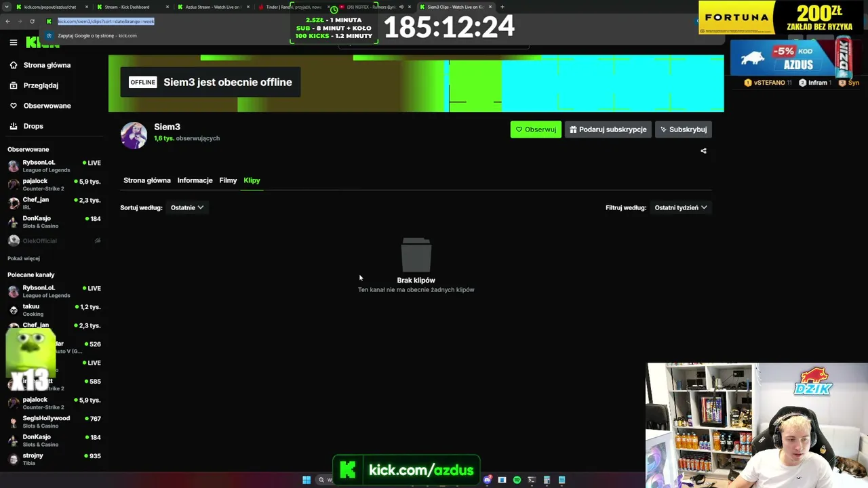Viewport: 868px width, 488px height.
Task: Open DonKasjo channel in Obserwowane list
Action: pos(54,222)
